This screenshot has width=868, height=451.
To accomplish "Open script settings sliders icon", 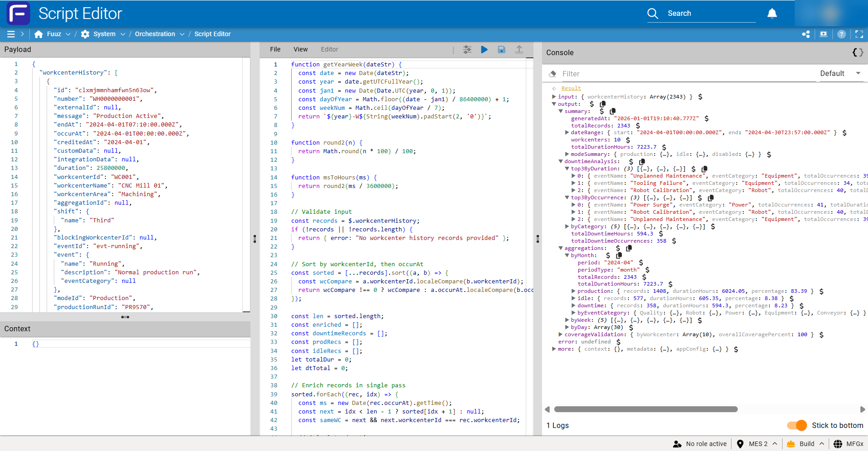I will [467, 49].
